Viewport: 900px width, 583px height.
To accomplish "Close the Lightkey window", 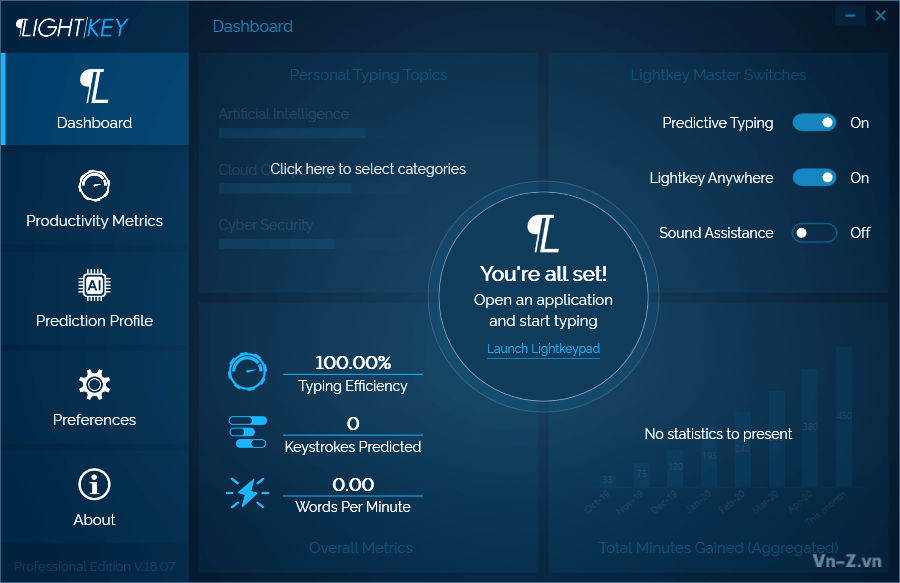I will pos(880,15).
